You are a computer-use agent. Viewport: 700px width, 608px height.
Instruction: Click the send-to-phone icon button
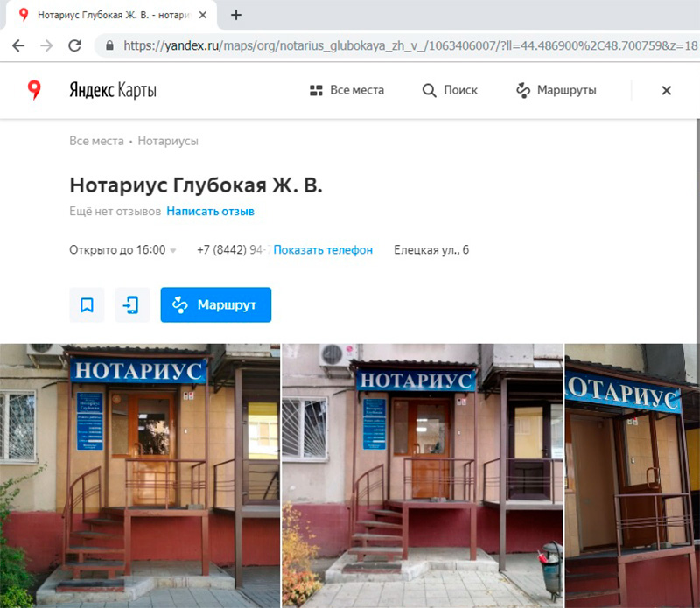[x=132, y=304]
